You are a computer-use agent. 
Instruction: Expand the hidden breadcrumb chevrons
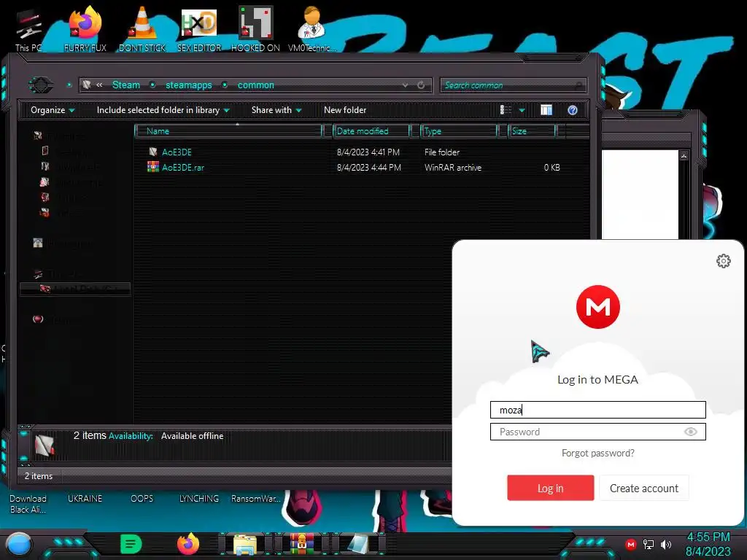point(99,85)
